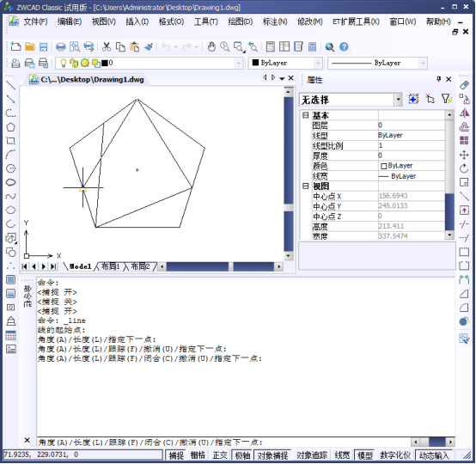Select the Mirror tool in right toolbar
The width and height of the screenshot is (476, 464).
coord(464,113)
